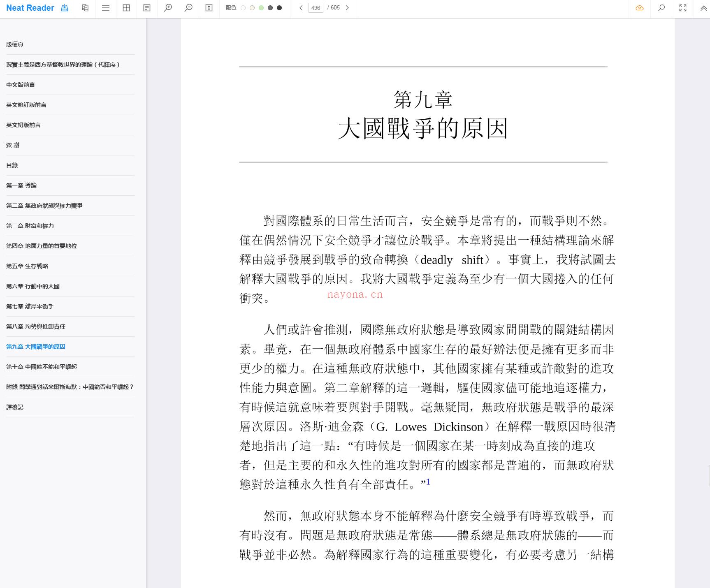The height and width of the screenshot is (588, 710).
Task: Select the beige color theme swatch
Action: pyautogui.click(x=252, y=8)
